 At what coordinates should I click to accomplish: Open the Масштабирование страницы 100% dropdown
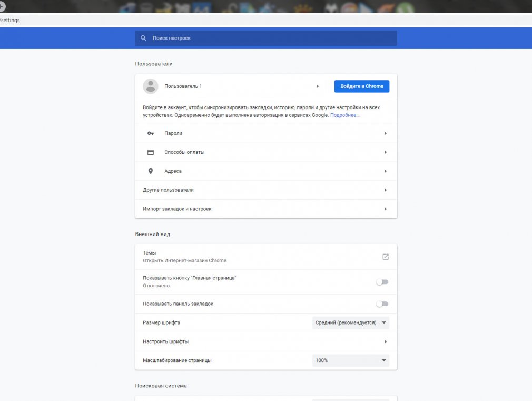pyautogui.click(x=351, y=360)
